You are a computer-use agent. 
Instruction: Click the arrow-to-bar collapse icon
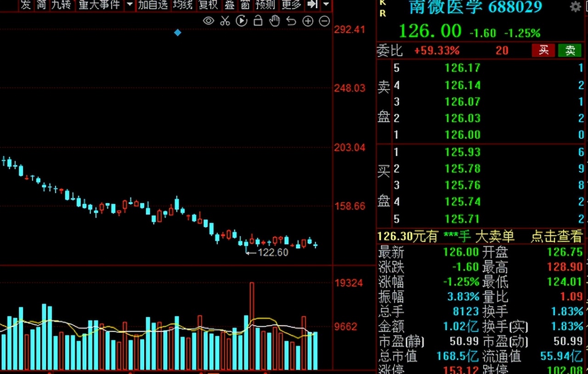tap(312, 5)
